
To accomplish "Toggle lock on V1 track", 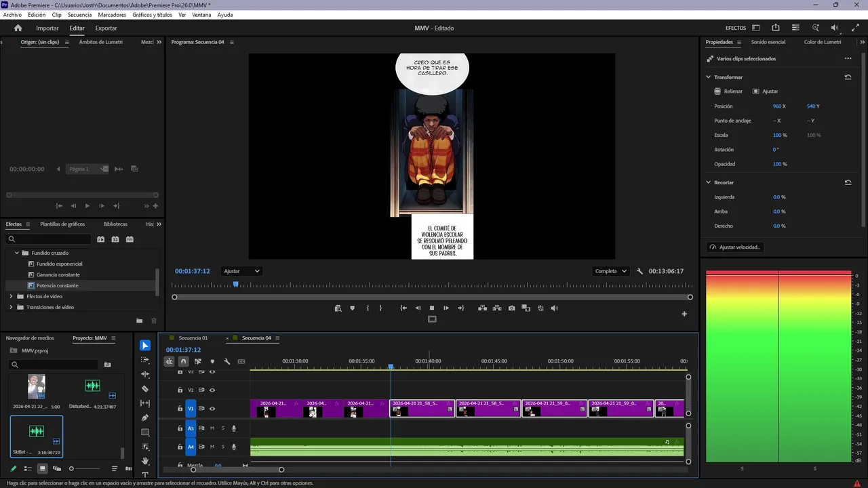I will 180,409.
